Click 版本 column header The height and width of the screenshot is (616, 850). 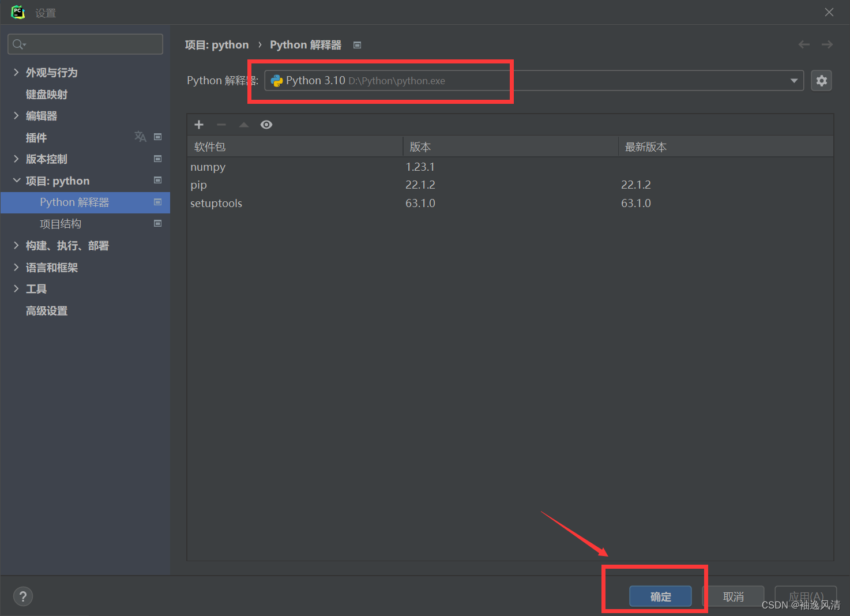coord(510,147)
